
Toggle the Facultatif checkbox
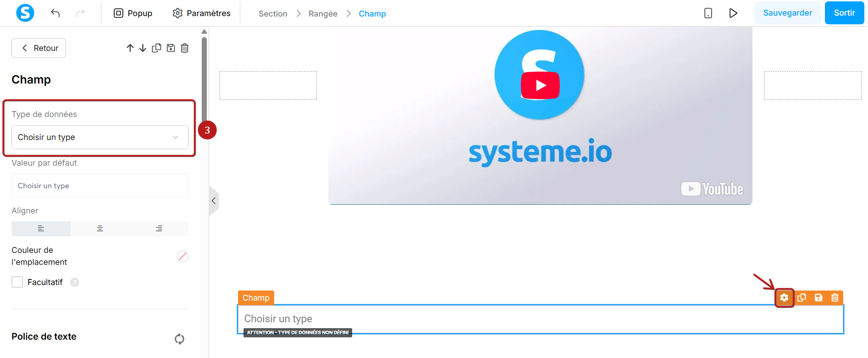coord(17,282)
